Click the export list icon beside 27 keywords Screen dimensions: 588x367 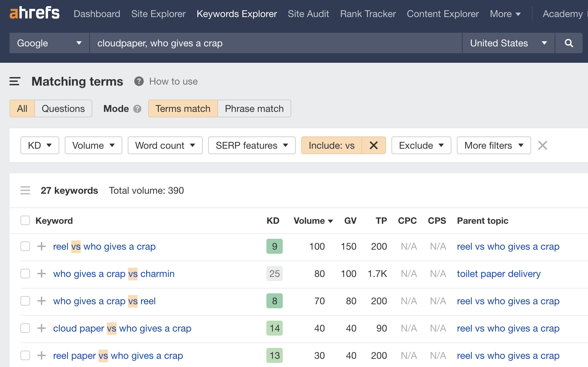coord(25,190)
